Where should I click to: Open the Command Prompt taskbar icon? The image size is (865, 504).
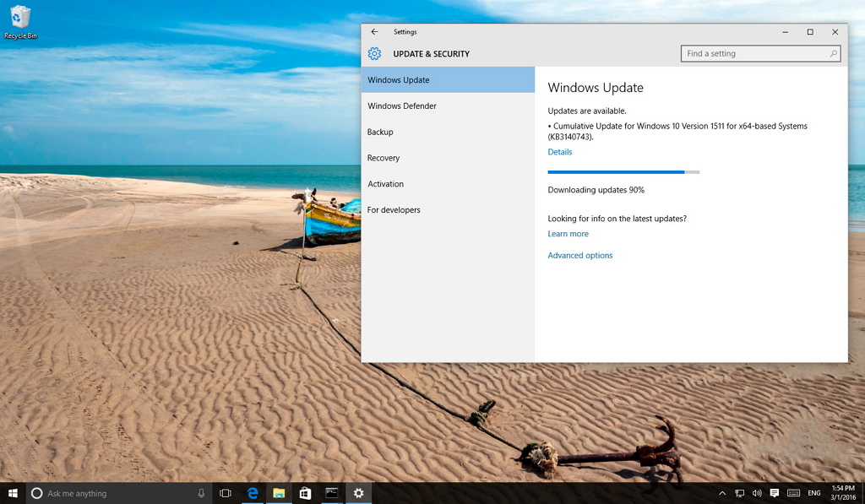point(331,493)
